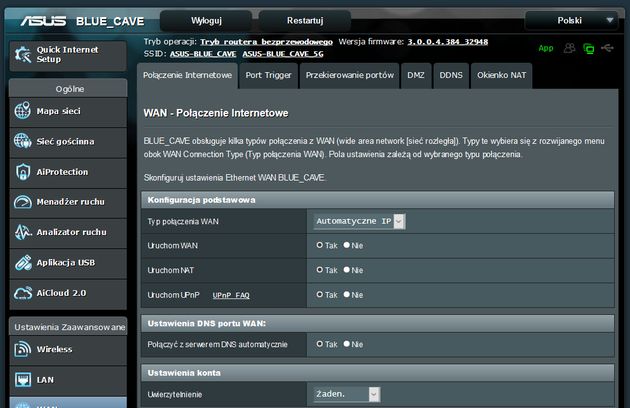630x408 pixels.
Task: Switch to the Połączenie Internetowe tab
Action: (187, 75)
